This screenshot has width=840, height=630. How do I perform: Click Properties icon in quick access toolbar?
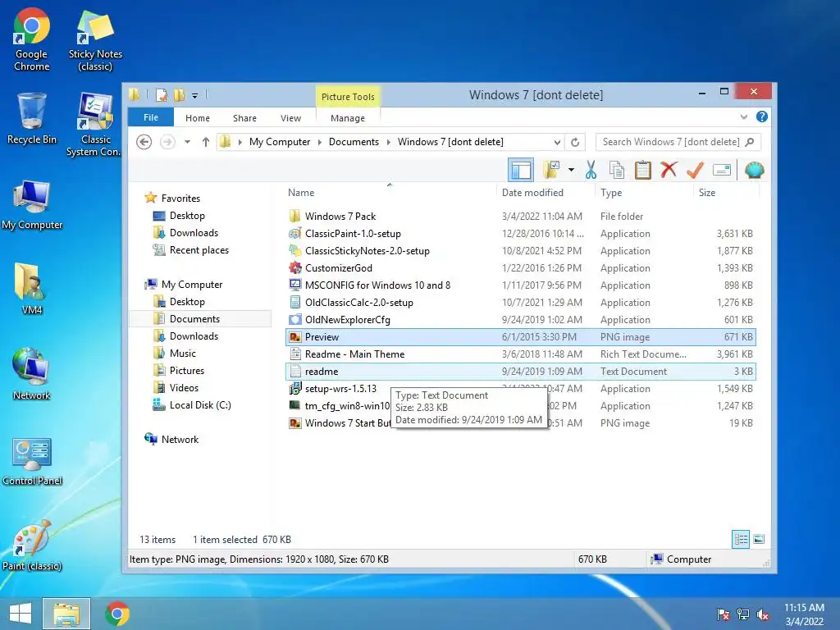tap(162, 95)
